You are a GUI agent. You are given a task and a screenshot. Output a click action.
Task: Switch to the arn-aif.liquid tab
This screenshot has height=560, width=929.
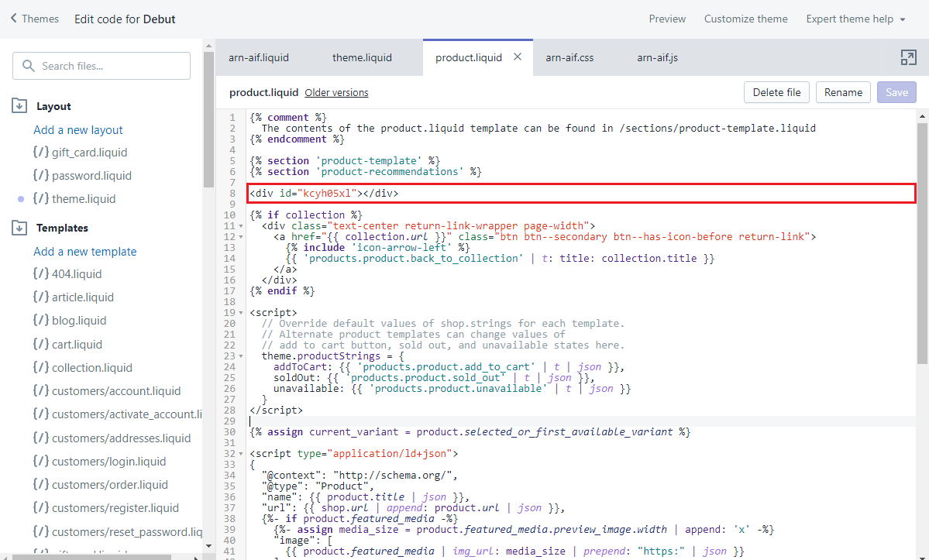coord(259,57)
